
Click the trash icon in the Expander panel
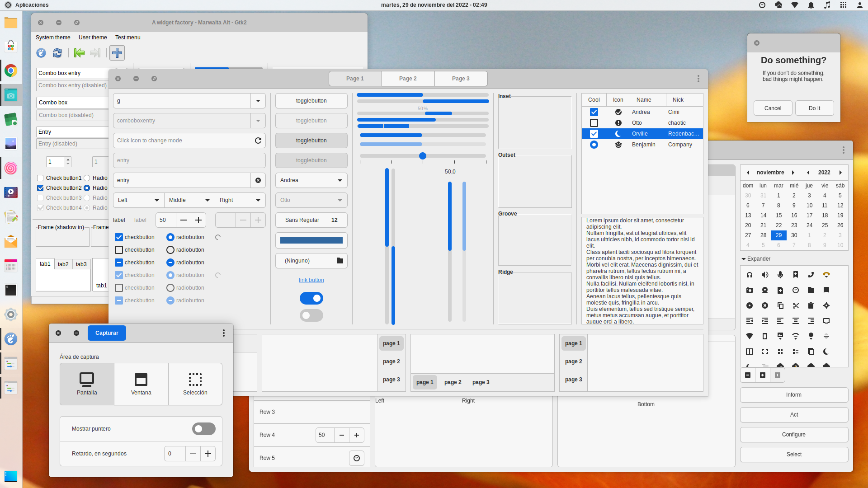(x=811, y=305)
